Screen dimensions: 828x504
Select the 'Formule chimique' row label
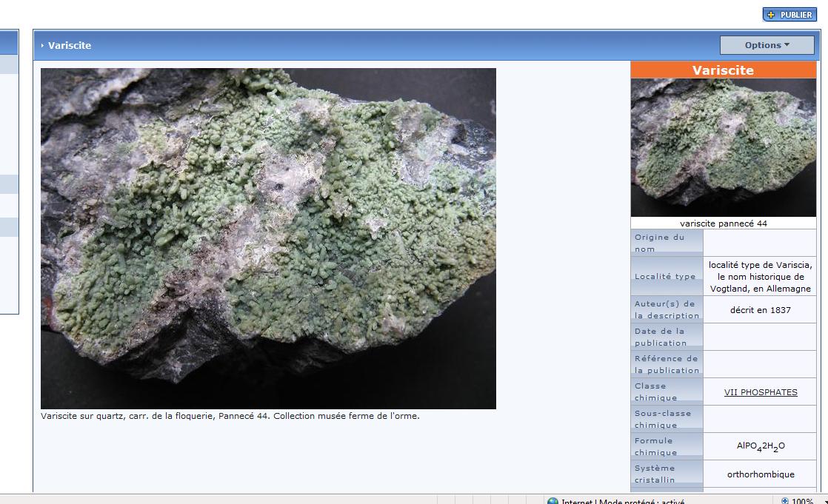pos(667,446)
